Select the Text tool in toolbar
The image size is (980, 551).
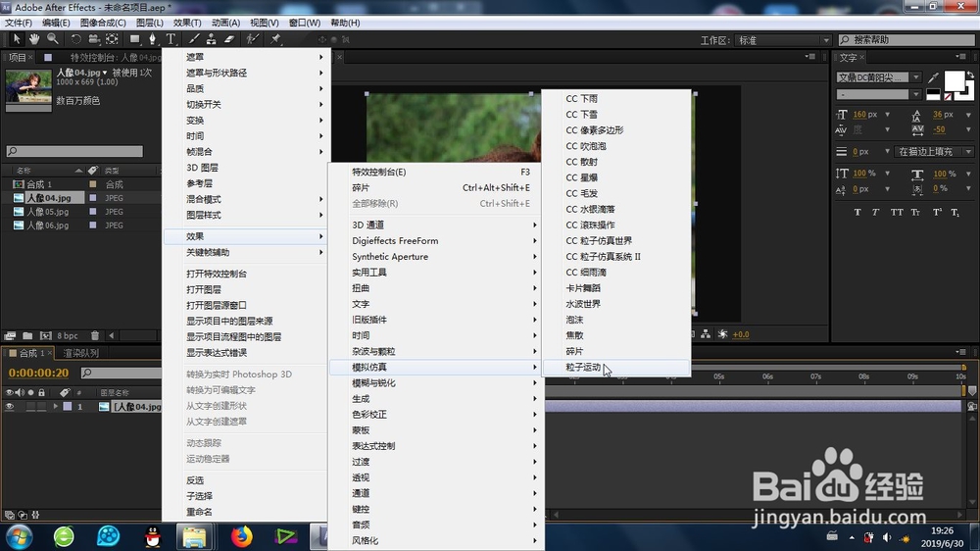click(x=171, y=39)
